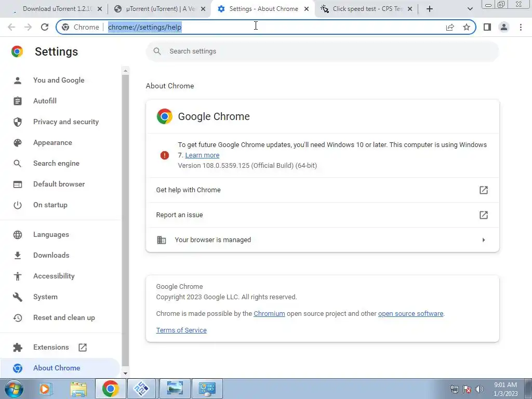The width and height of the screenshot is (532, 399).
Task: Close the Click speed test tab
Action: pyautogui.click(x=410, y=9)
